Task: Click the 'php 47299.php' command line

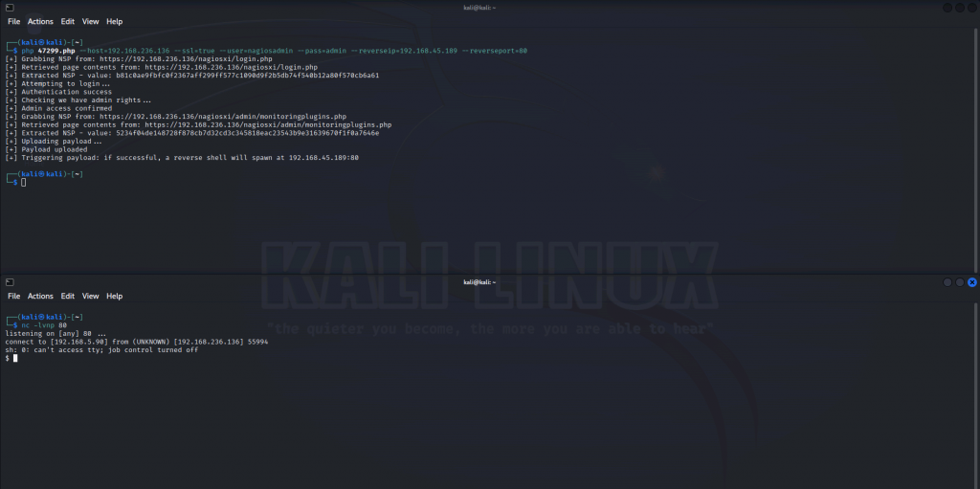Action: (275, 51)
